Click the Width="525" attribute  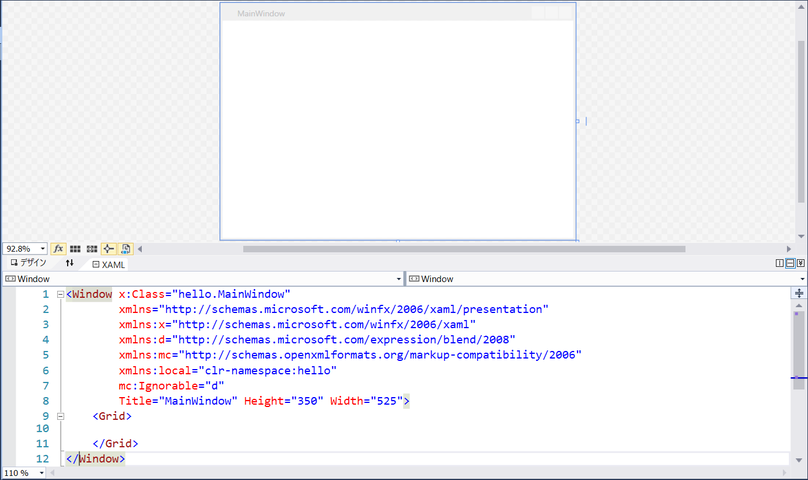366,401
